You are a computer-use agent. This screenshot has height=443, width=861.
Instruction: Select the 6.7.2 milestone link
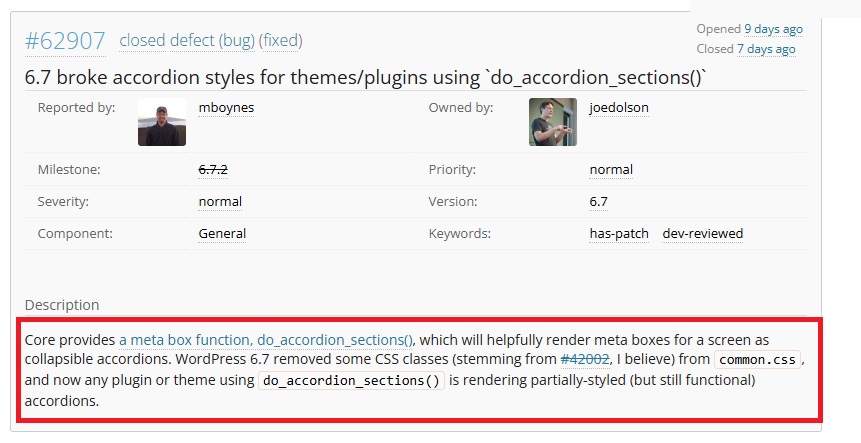tap(213, 169)
